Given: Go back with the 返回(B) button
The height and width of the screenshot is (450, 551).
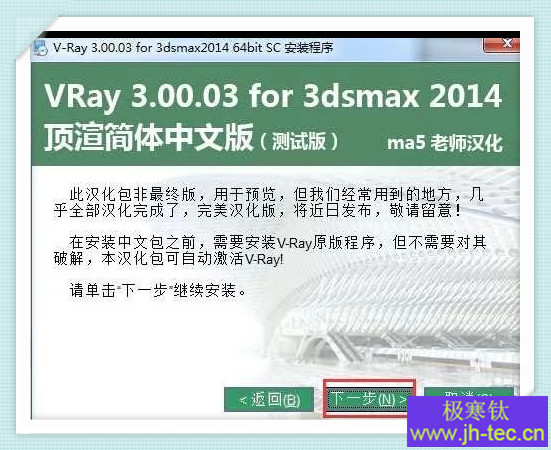Looking at the screenshot, I should tap(269, 399).
